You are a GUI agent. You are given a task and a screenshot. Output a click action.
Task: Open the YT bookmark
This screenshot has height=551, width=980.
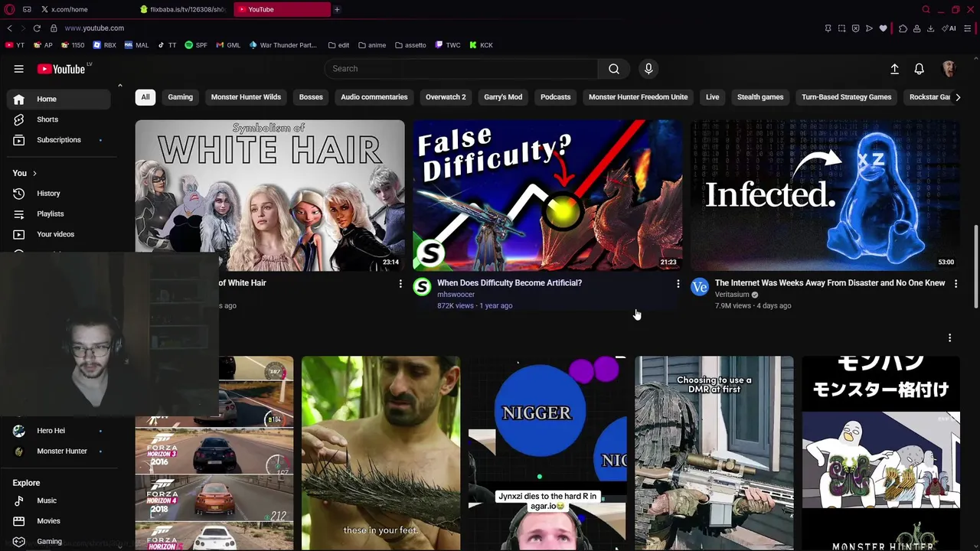15,45
